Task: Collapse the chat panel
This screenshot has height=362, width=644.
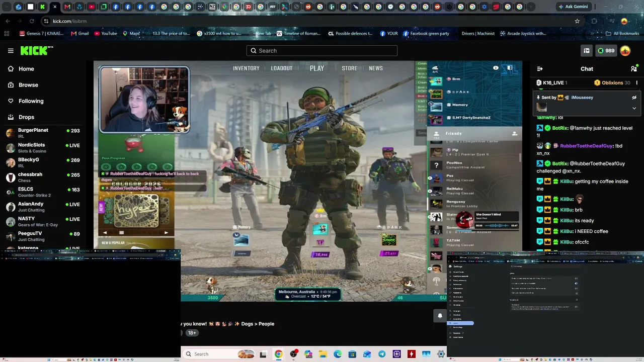Action: tap(540, 69)
